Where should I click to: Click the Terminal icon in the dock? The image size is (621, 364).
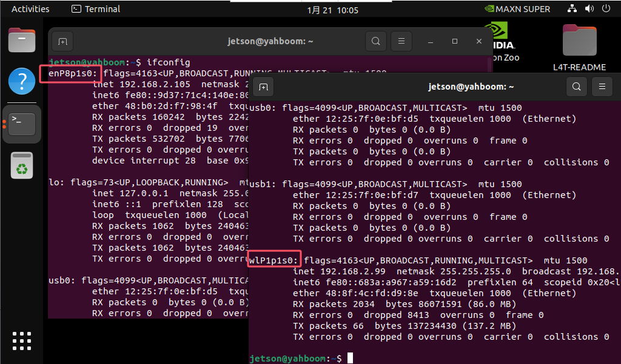(22, 124)
